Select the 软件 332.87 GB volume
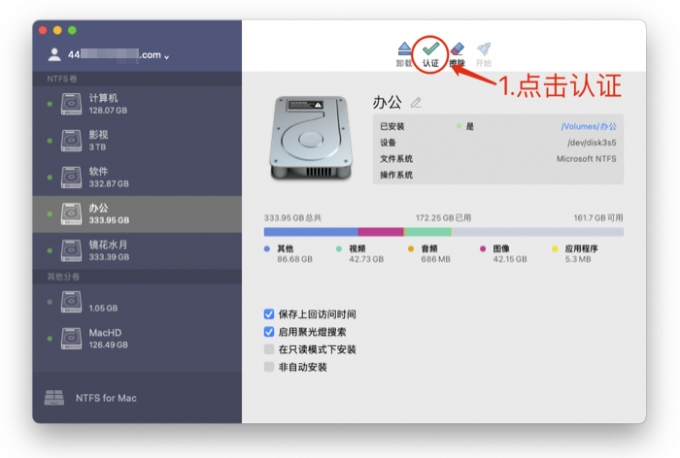 pyautogui.click(x=137, y=177)
